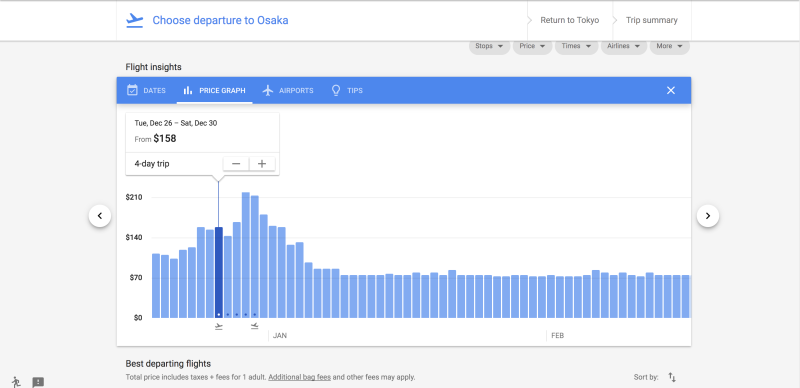Screen dimensions: 800x388
Task: Click the Price Graph bar chart icon
Action: pos(188,90)
